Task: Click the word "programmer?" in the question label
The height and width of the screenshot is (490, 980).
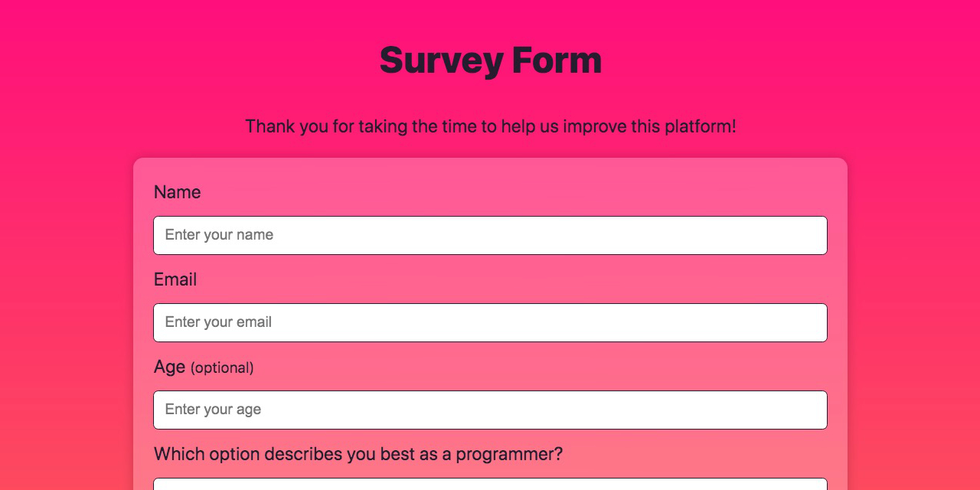Action: click(509, 454)
